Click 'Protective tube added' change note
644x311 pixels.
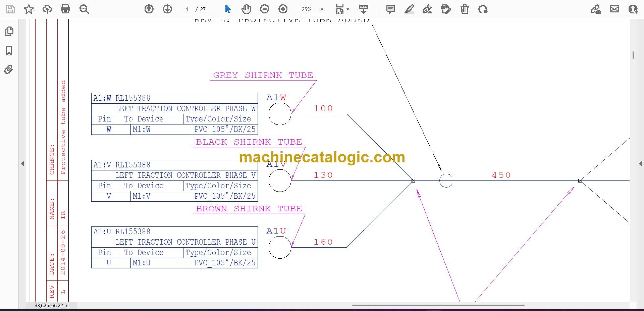tap(63, 127)
